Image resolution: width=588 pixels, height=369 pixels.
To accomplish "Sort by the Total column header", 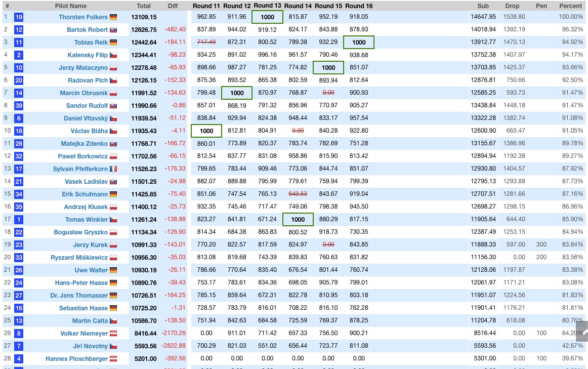I will pyautogui.click(x=144, y=6).
